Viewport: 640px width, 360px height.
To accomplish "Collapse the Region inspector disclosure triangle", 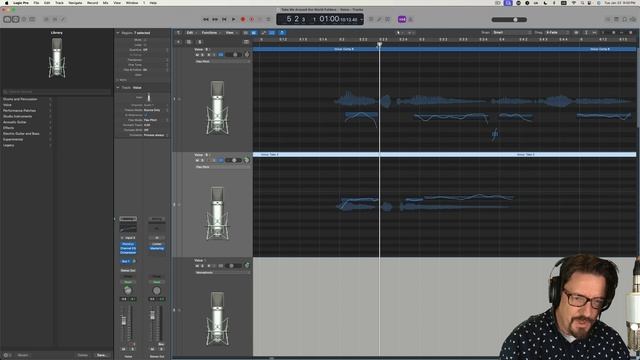I will pyautogui.click(x=118, y=33).
